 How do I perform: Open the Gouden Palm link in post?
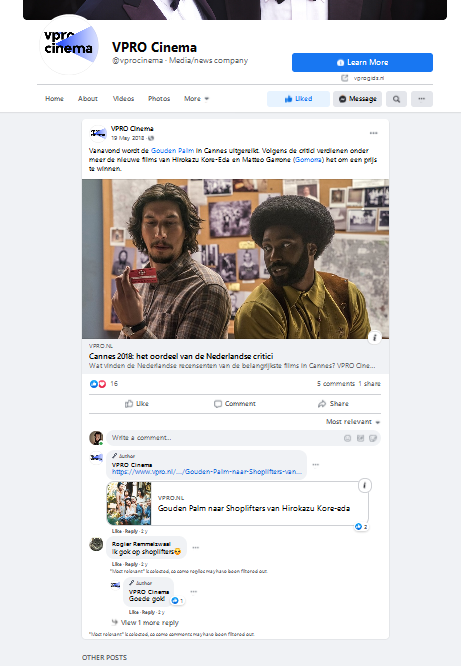coord(173,150)
